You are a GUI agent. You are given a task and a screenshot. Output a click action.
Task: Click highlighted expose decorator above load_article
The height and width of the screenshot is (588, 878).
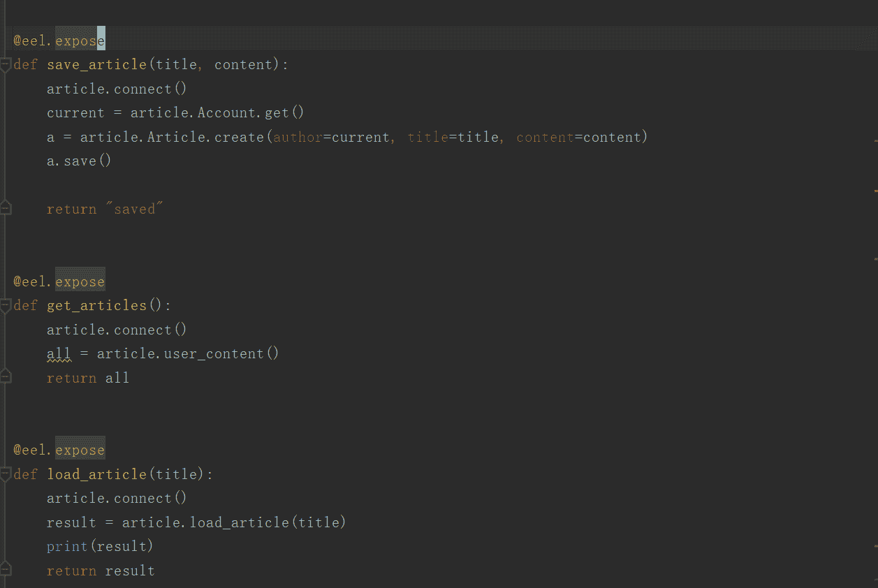coord(80,450)
